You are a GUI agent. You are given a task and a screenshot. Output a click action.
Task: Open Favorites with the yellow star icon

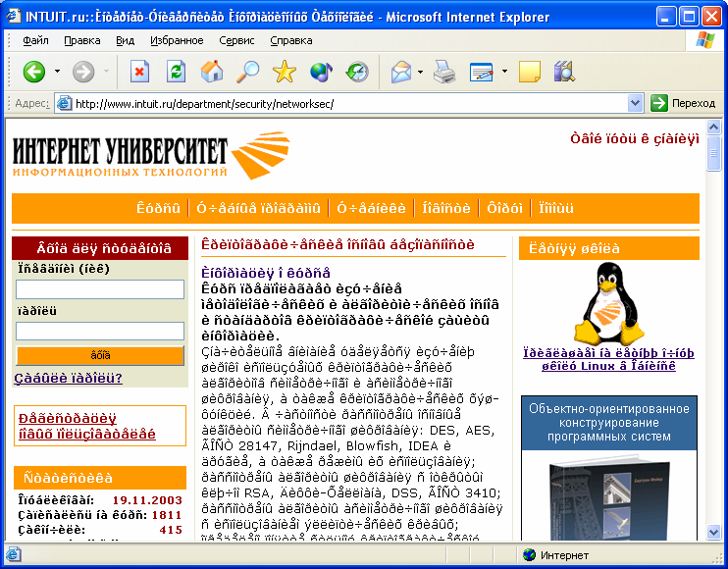click(x=285, y=72)
